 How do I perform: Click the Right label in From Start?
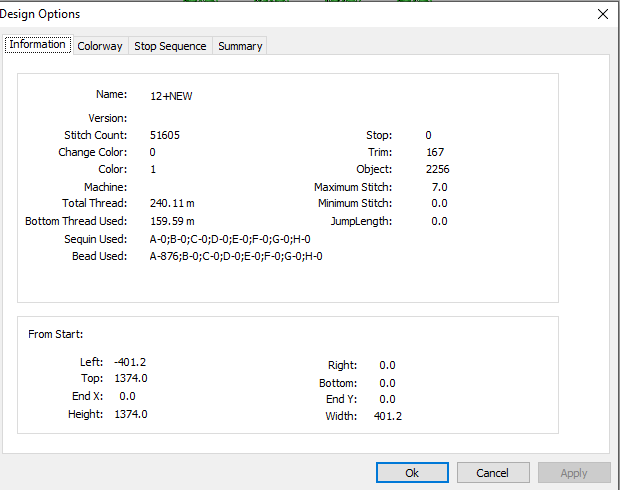[342, 365]
